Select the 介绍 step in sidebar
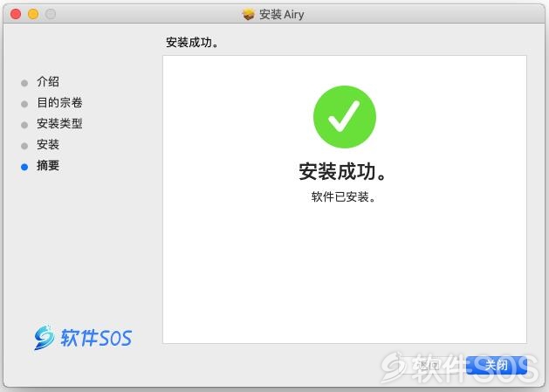 click(48, 81)
